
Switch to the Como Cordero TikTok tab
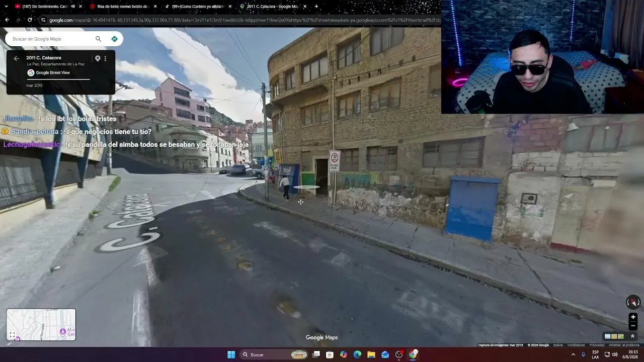pyautogui.click(x=197, y=7)
